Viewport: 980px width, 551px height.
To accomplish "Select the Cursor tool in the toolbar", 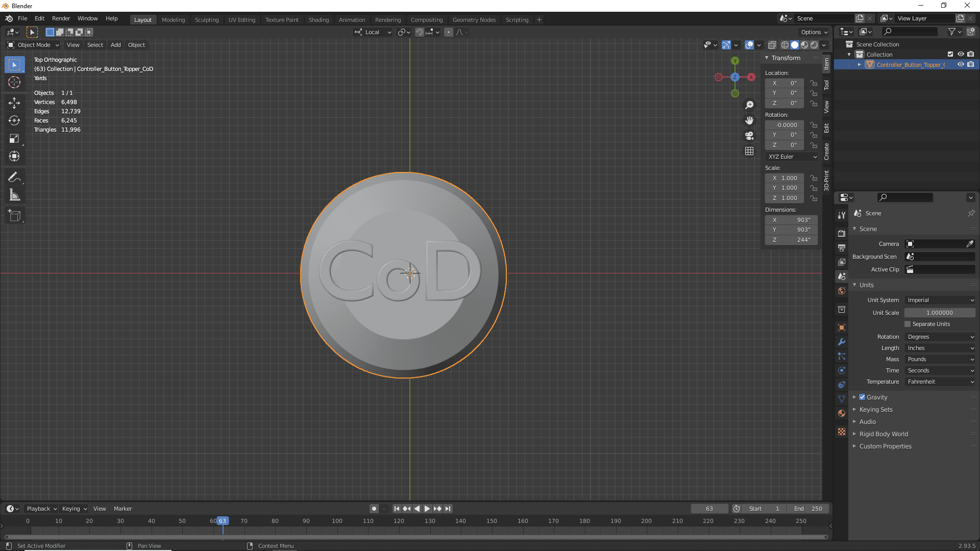I will click(14, 82).
